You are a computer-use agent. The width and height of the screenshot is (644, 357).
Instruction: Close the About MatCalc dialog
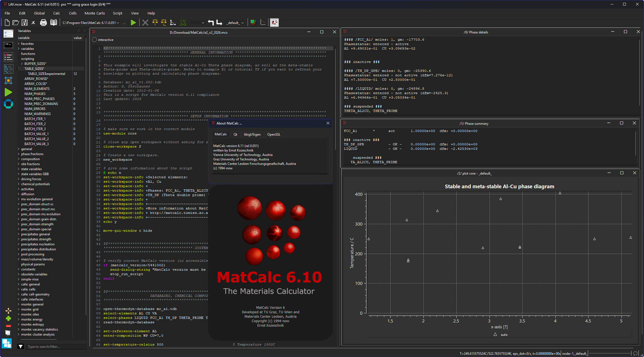[328, 123]
